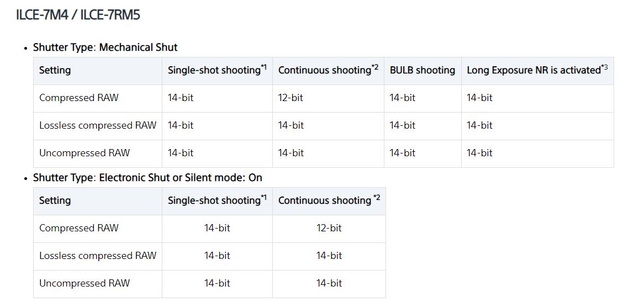Open footnote *3 beside Long Exposure NR header
Screen dimensions: 644x302
[604, 67]
